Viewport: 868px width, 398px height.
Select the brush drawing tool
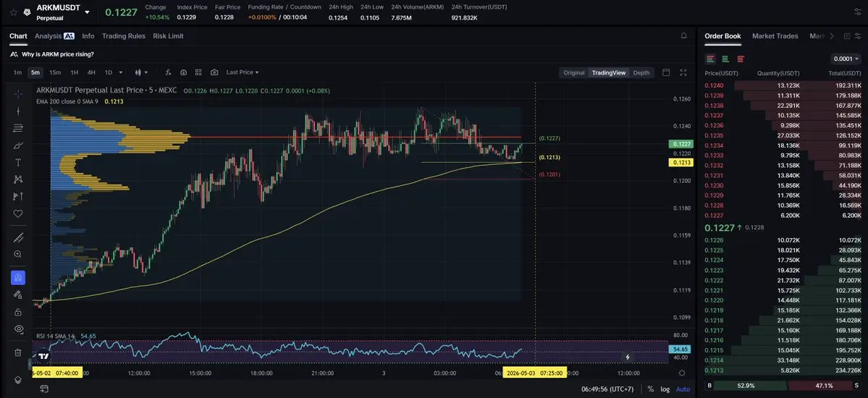click(x=17, y=145)
